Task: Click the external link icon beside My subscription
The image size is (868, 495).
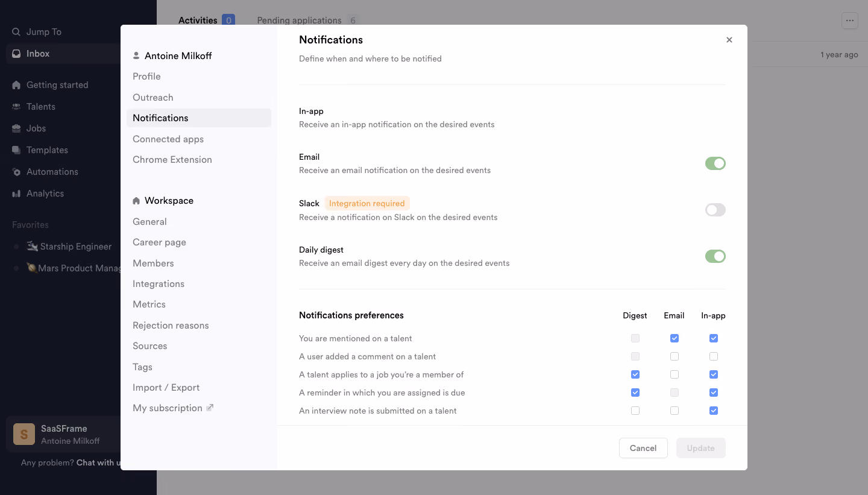Action: (x=210, y=408)
